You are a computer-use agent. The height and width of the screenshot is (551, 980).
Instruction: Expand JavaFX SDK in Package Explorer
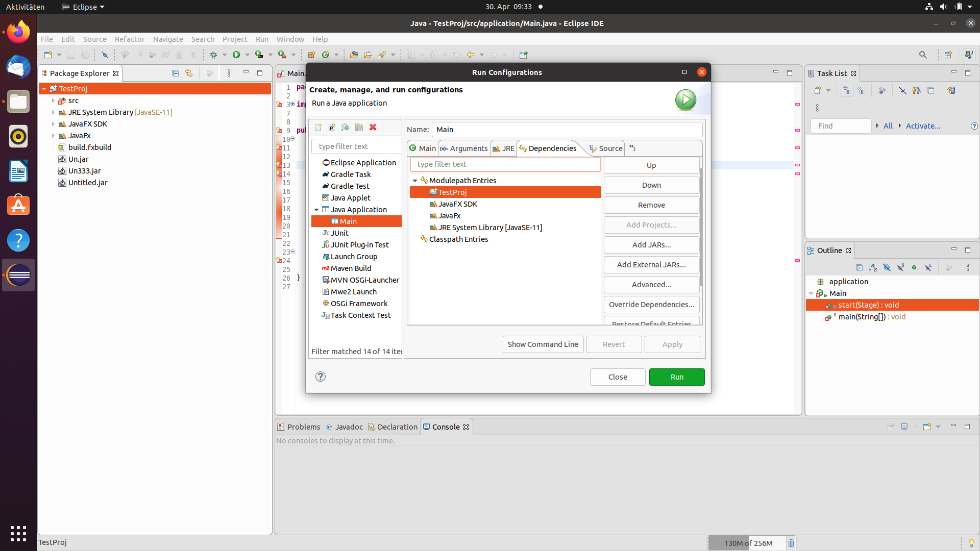tap(53, 124)
